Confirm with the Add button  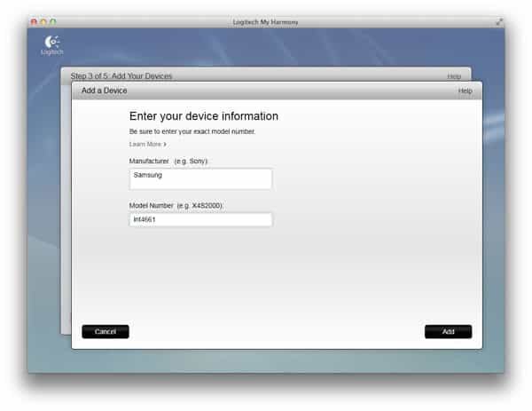pyautogui.click(x=448, y=331)
